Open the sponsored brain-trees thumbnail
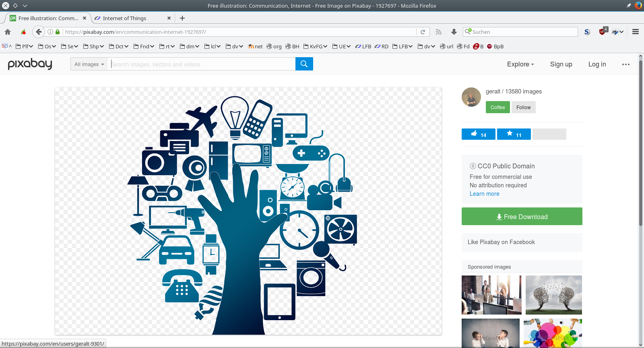The width and height of the screenshot is (644, 348). [x=553, y=295]
